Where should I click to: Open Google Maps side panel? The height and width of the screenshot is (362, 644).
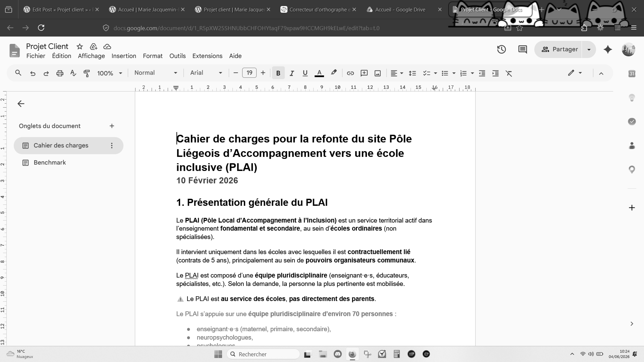[x=632, y=170]
